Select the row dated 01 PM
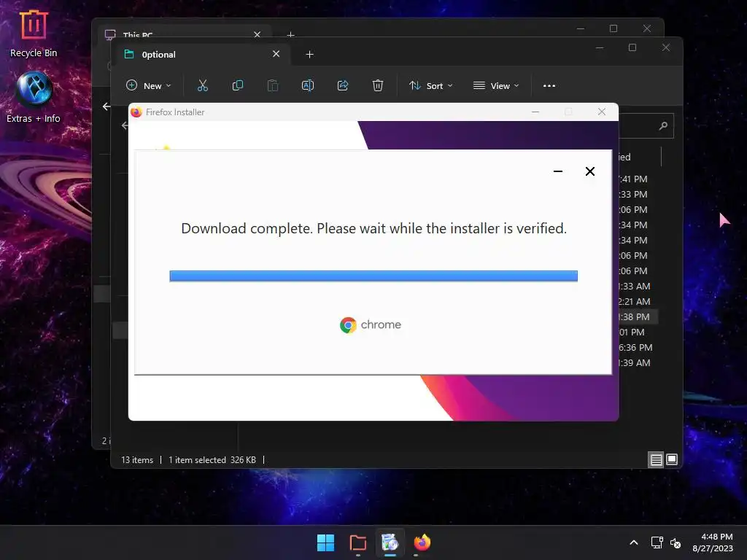This screenshot has height=560, width=747. pos(638,332)
